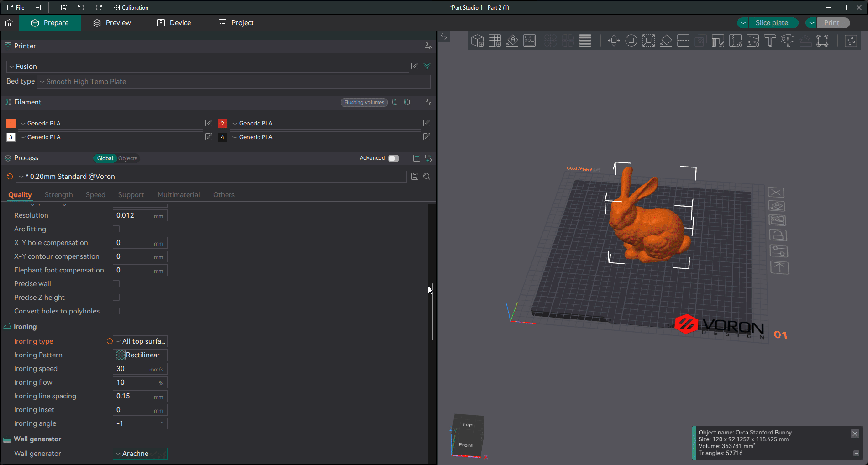Switch to the Preview tab
The height and width of the screenshot is (465, 868).
click(112, 23)
